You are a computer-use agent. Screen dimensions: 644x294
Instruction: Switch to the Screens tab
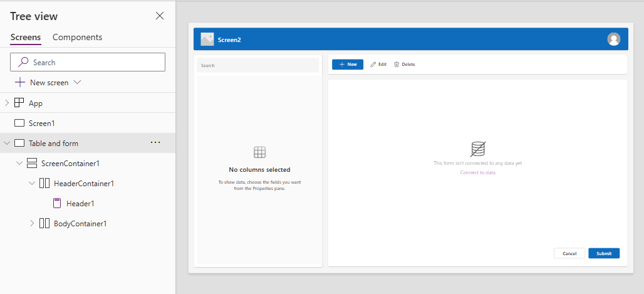click(26, 37)
